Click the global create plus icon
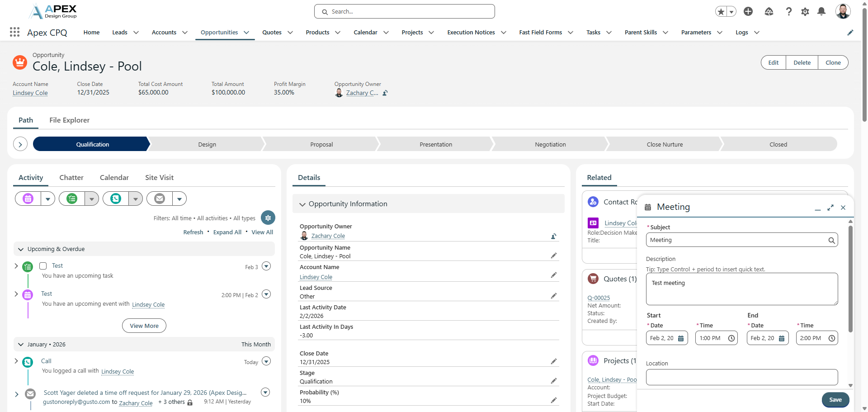 click(748, 12)
